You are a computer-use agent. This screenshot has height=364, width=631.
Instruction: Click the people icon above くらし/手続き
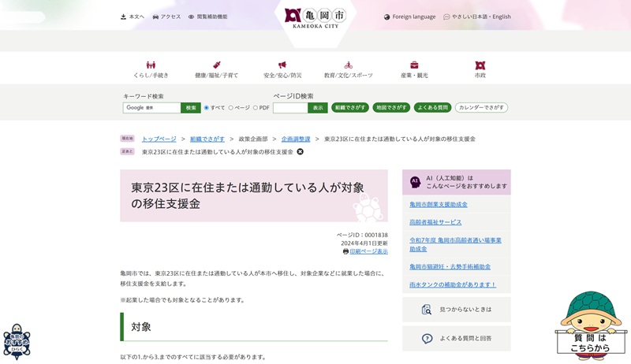[x=151, y=65]
